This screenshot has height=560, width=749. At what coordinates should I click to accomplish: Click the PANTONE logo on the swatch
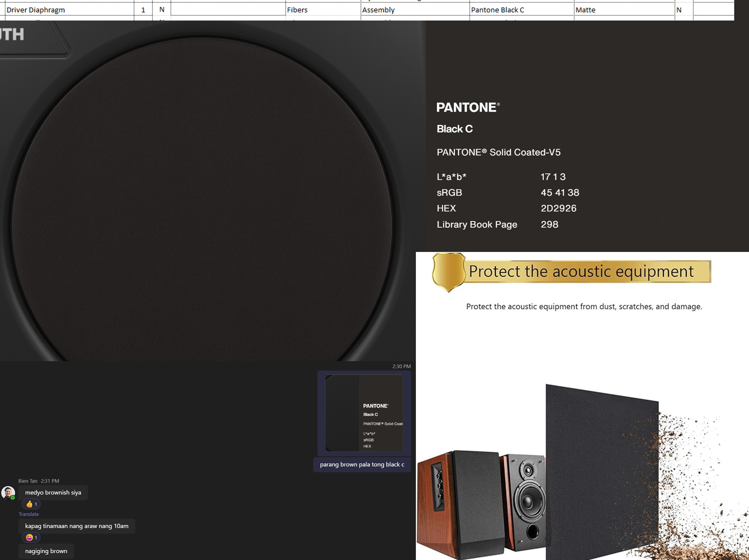(468, 108)
